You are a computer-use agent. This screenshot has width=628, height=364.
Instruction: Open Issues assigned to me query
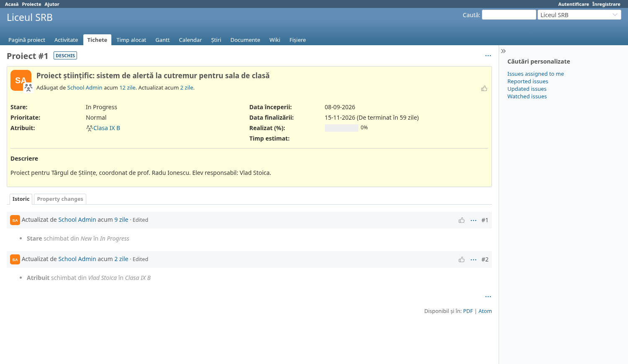[x=535, y=74]
